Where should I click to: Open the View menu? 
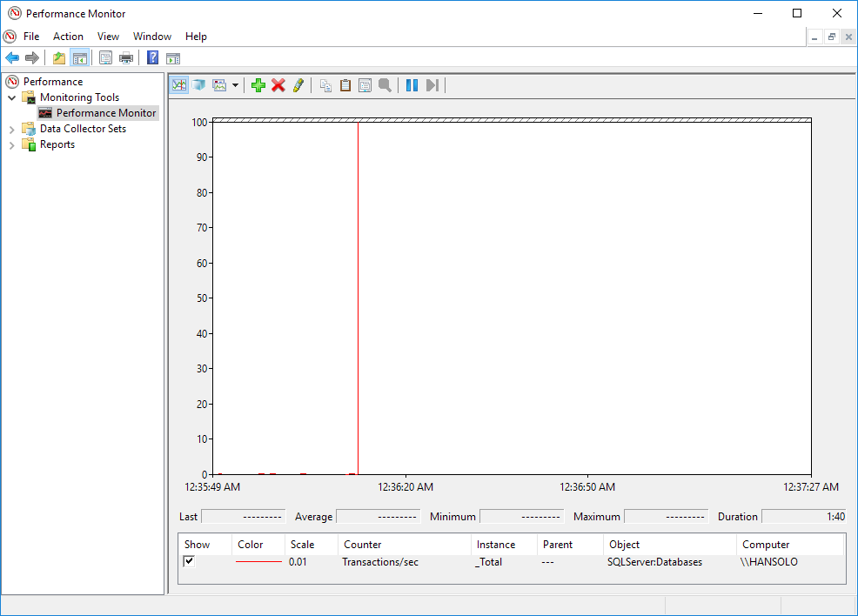108,37
